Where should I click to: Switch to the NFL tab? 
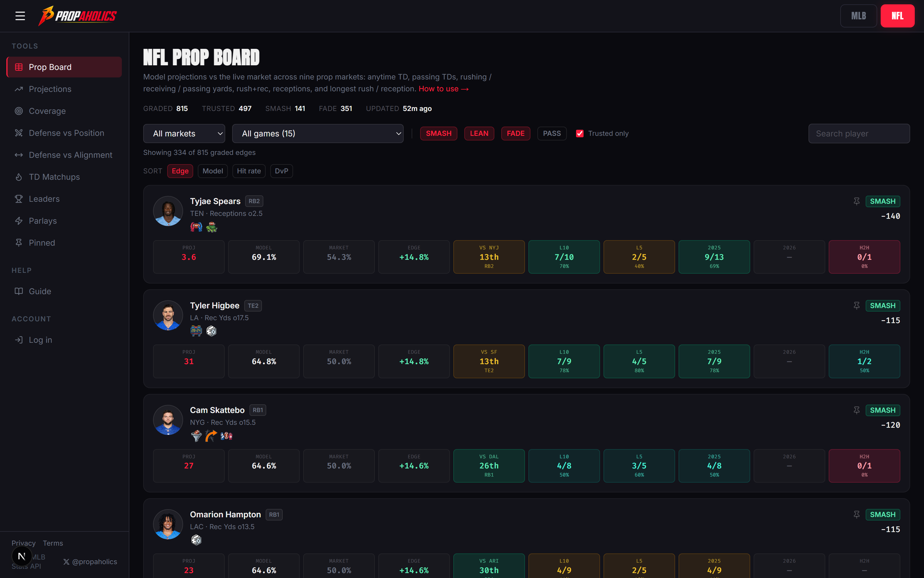click(x=897, y=16)
